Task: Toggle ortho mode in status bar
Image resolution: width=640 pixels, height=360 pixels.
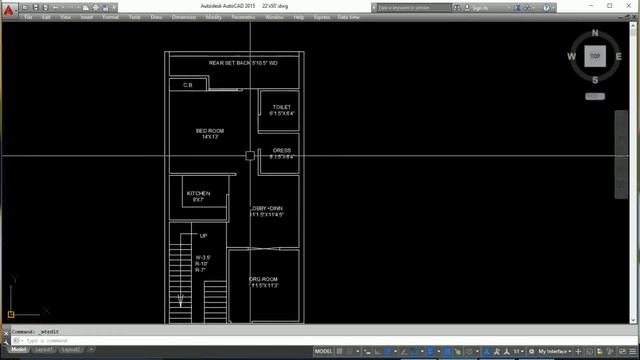Action: tap(378, 351)
